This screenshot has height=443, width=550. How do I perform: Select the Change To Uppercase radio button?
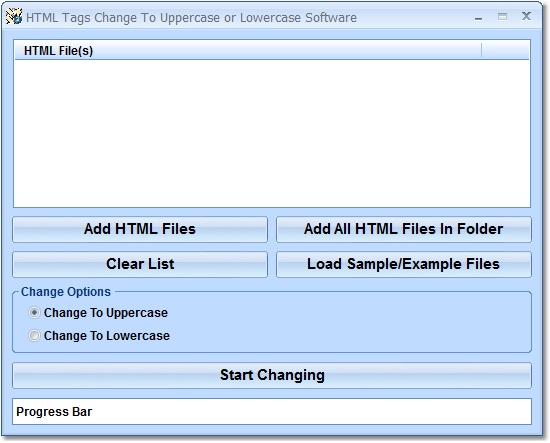tap(34, 313)
